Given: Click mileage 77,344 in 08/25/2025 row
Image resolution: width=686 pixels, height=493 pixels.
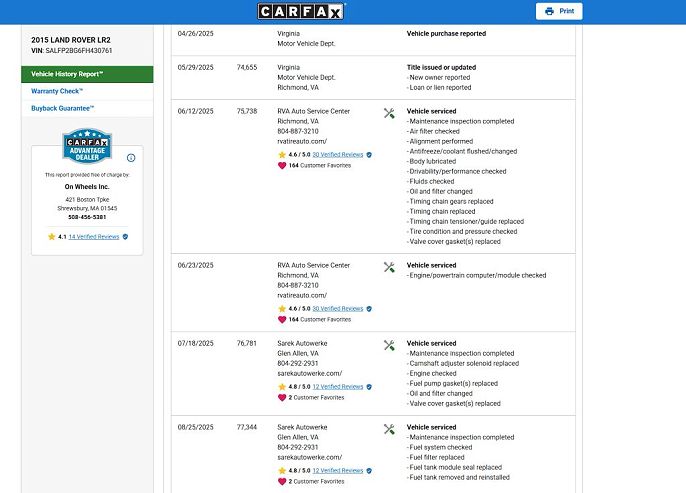Looking at the screenshot, I should pos(247,427).
